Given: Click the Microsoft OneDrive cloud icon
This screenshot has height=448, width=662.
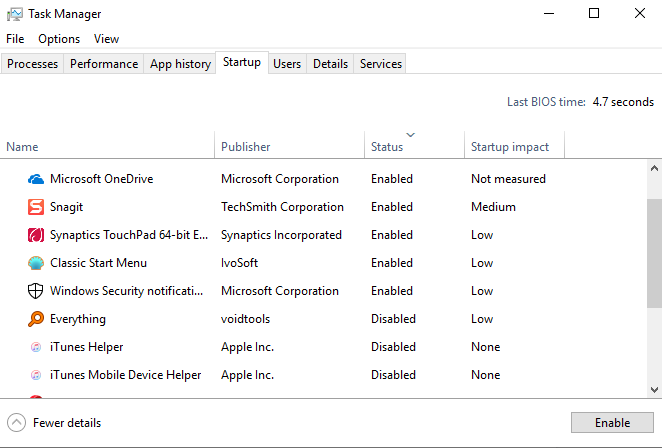Looking at the screenshot, I should pos(36,179).
